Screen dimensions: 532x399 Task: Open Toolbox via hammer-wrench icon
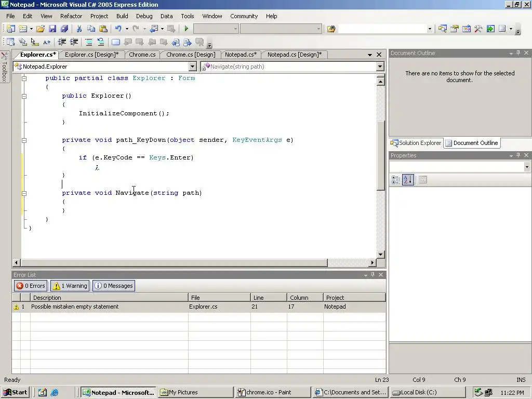coord(478,29)
